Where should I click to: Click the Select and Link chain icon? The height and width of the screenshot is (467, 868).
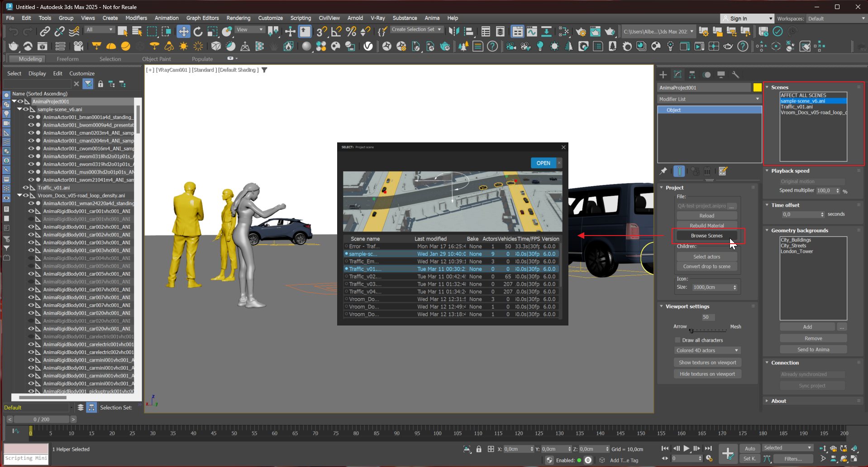coord(45,31)
